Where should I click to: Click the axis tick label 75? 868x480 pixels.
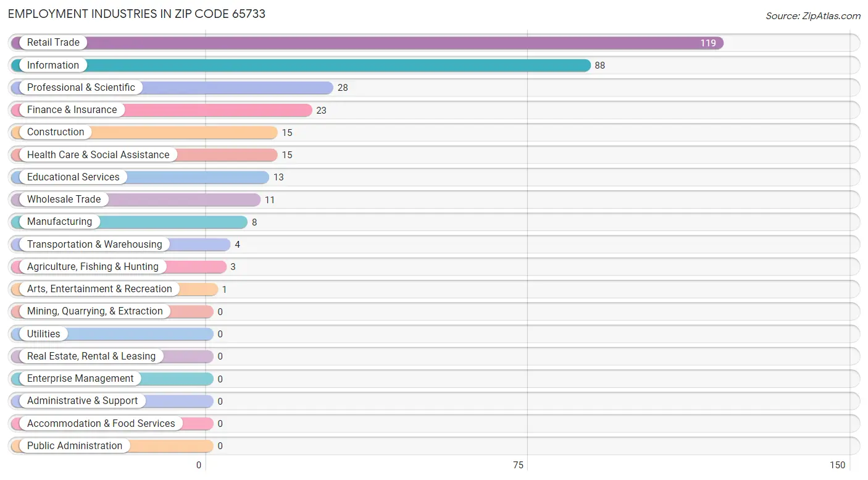(519, 465)
